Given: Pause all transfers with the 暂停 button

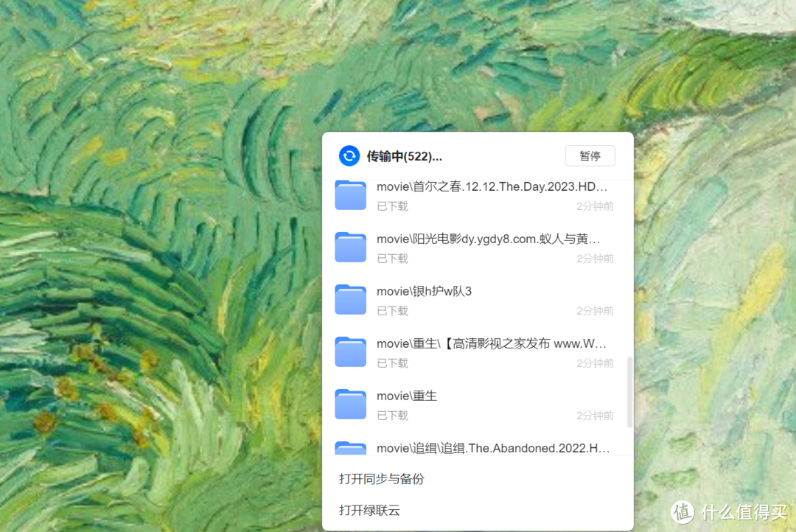Looking at the screenshot, I should click(x=590, y=155).
